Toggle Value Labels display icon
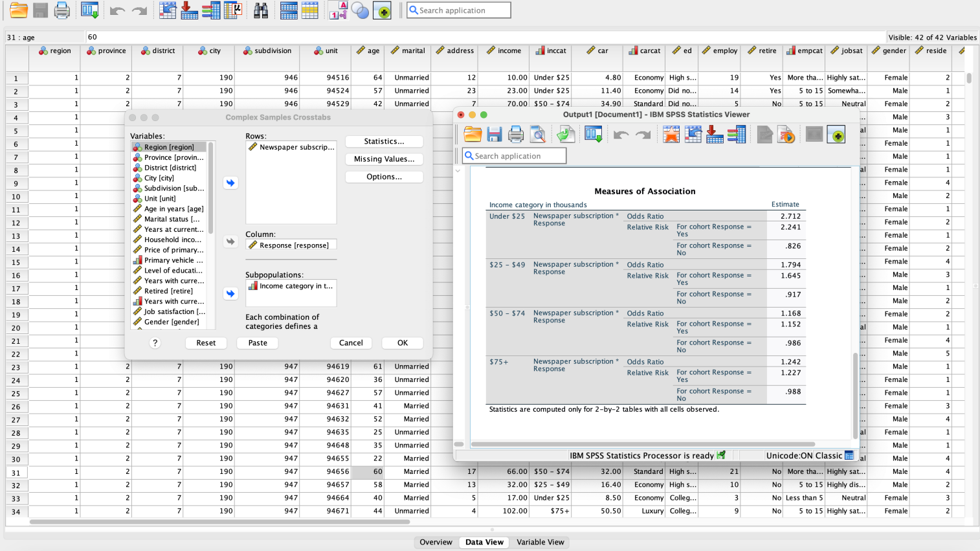 coord(339,10)
